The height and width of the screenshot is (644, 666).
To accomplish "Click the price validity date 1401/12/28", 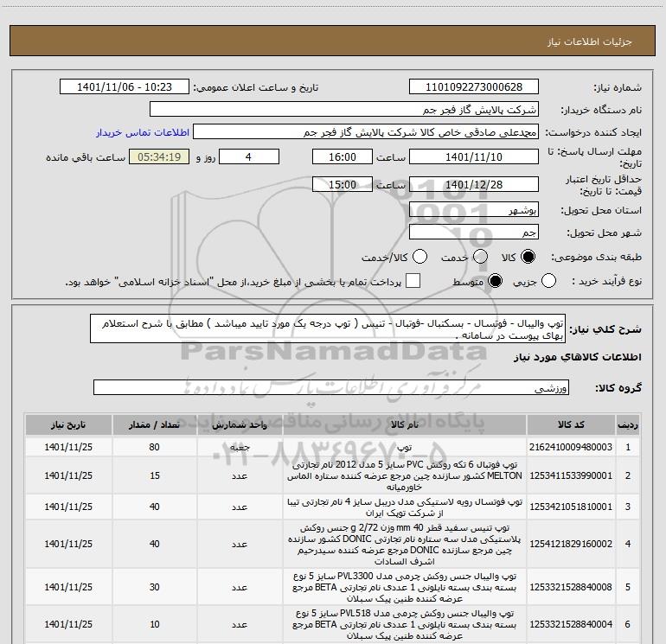I will click(x=474, y=184).
